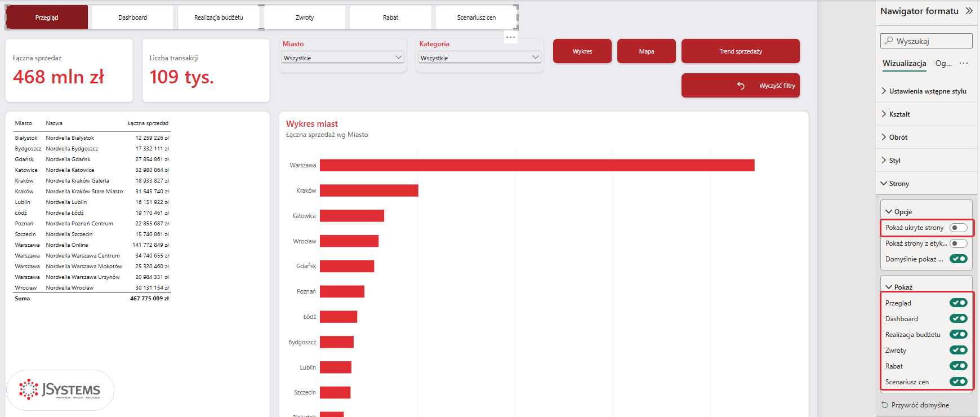
Task: Select the Poznań bar in chart
Action: pos(342,291)
